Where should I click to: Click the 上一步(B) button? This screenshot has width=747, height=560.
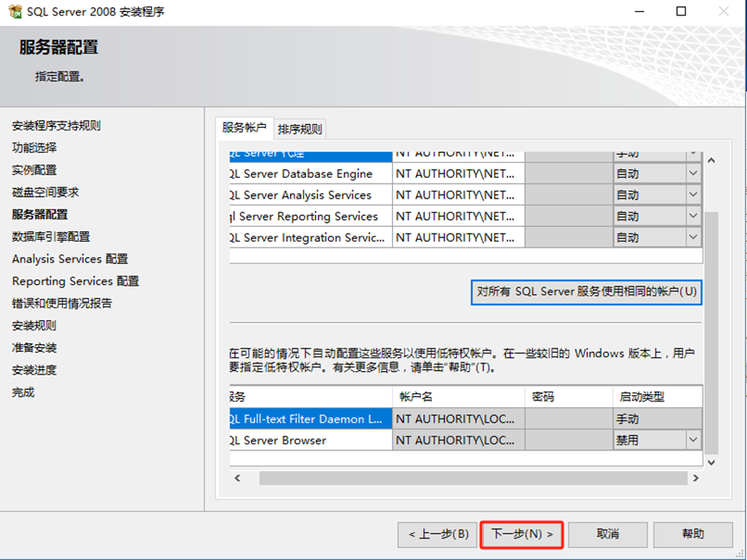pos(438,534)
